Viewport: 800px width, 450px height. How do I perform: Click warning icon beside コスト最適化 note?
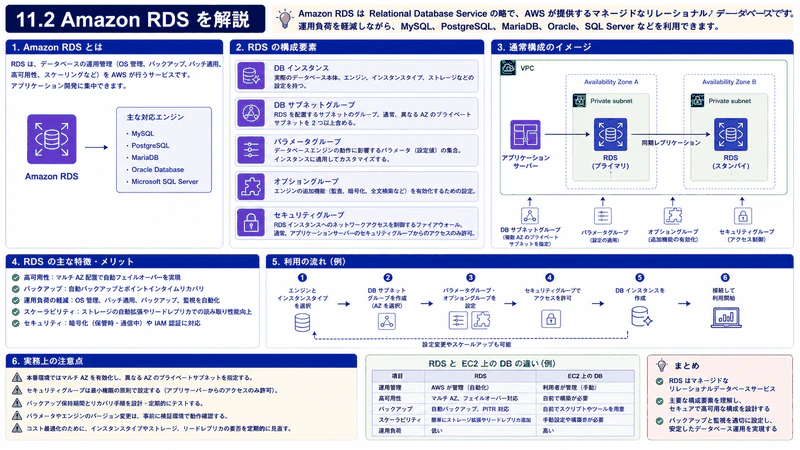pos(17,428)
